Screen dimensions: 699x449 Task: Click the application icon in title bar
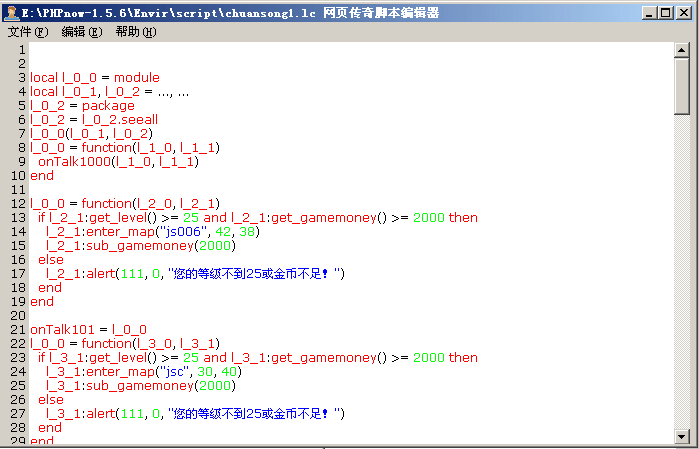[x=11, y=13]
